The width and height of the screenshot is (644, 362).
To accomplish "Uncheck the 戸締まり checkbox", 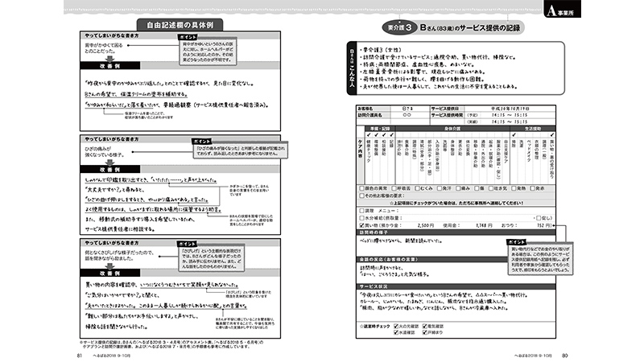I will [425, 332].
